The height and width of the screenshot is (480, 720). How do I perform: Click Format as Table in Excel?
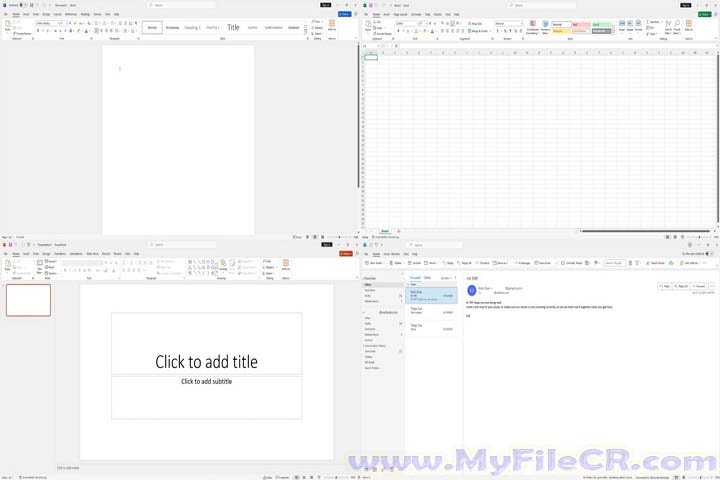tap(545, 27)
